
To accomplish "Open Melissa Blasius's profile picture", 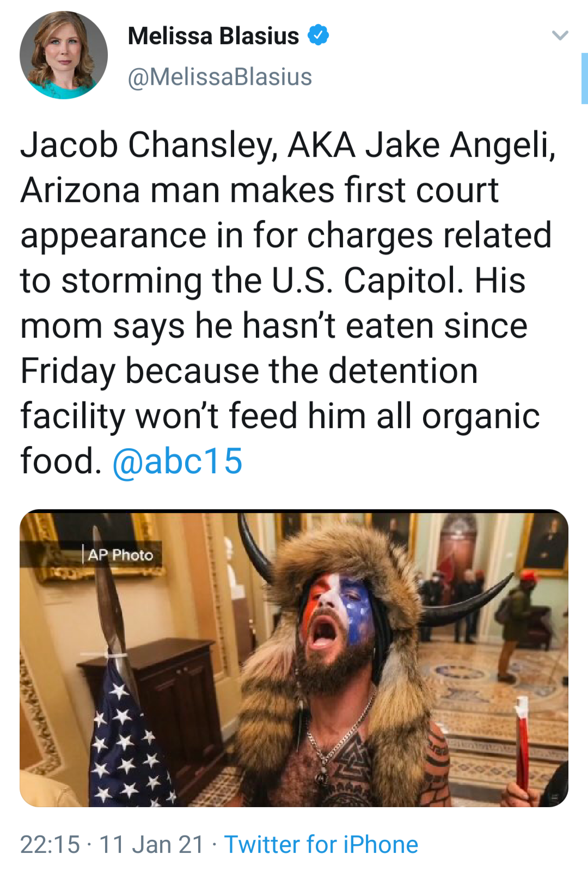I will 64,55.
